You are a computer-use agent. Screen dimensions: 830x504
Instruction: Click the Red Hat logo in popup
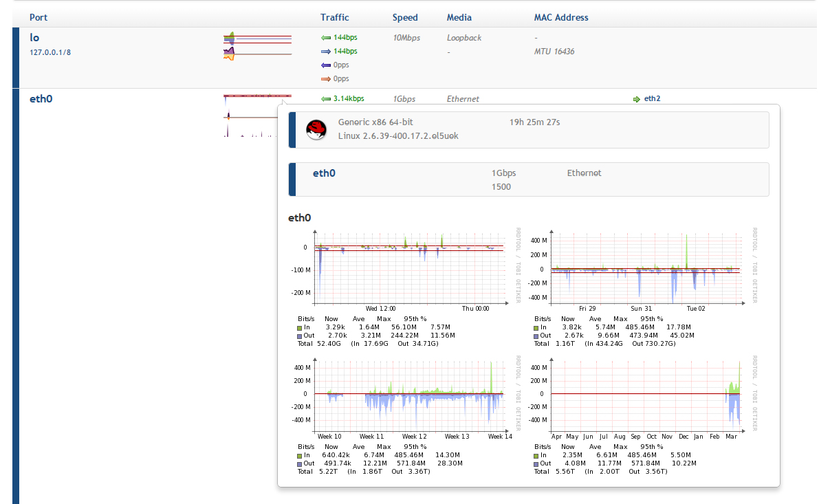[316, 129]
